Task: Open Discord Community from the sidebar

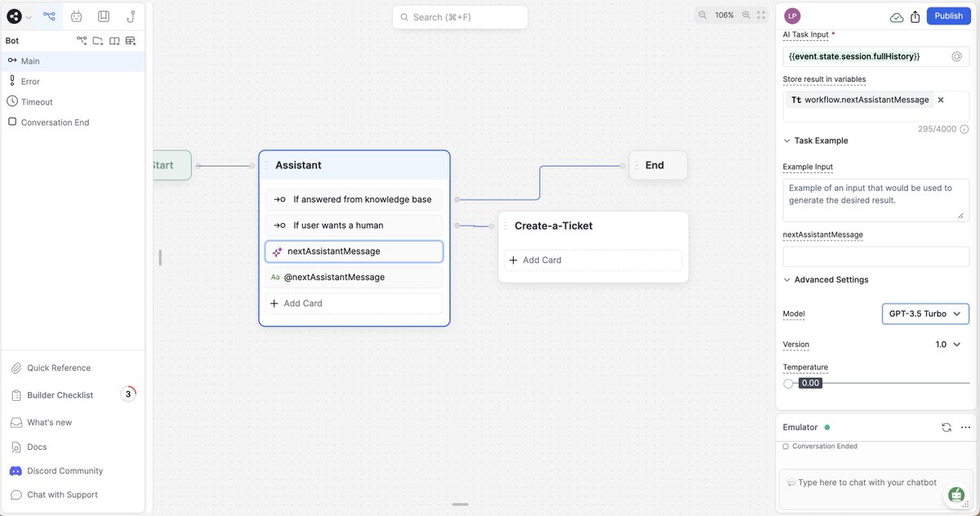Action: coord(64,470)
